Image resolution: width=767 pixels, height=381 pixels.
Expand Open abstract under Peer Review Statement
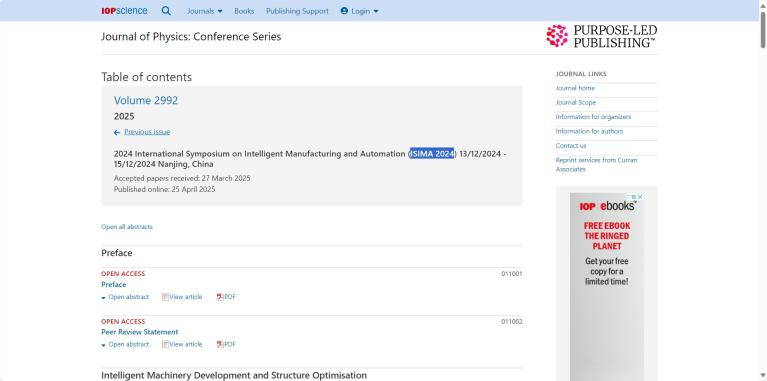point(125,344)
